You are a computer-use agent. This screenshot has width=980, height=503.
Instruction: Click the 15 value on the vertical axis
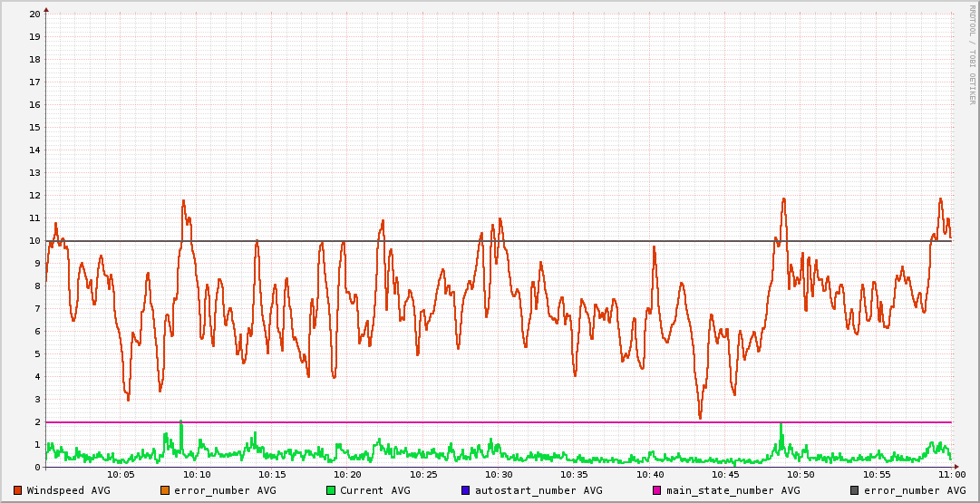coord(34,128)
